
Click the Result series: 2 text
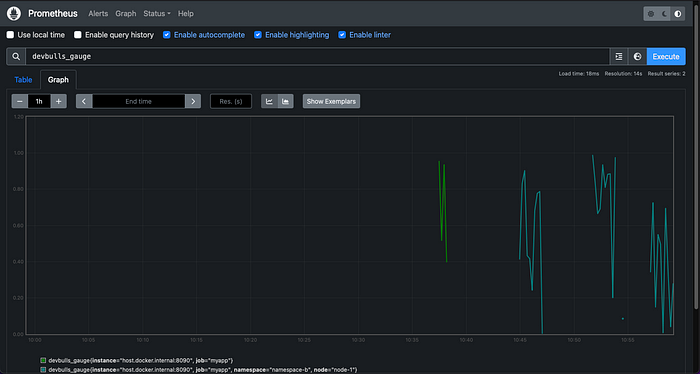pos(666,74)
